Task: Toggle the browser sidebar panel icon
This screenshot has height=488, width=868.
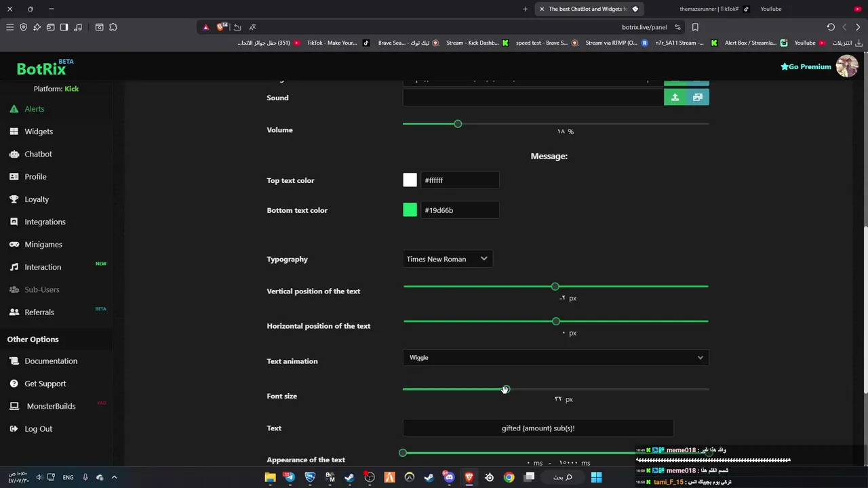Action: click(64, 27)
